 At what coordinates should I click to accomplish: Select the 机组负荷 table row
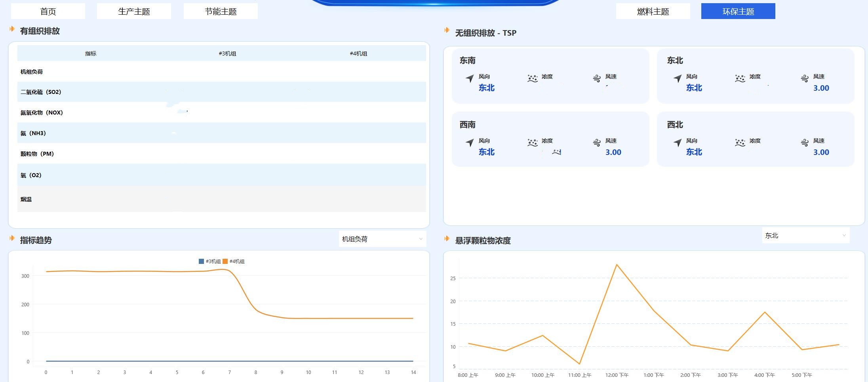(222, 72)
